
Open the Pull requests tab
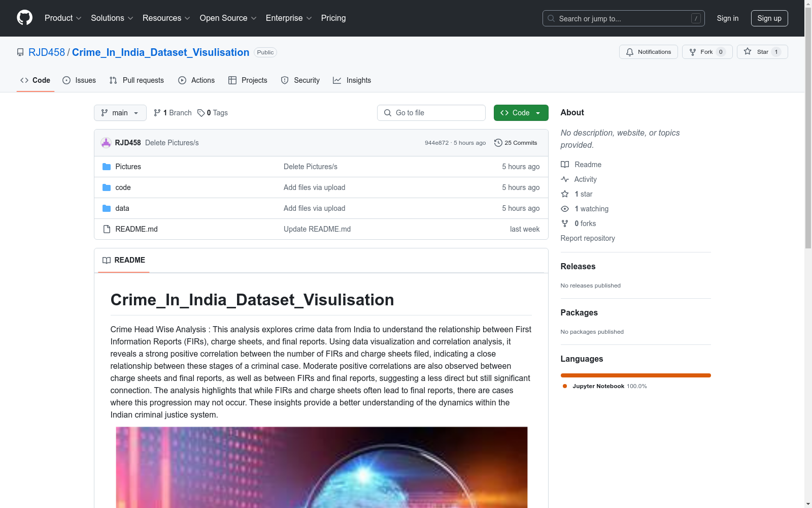(137, 80)
